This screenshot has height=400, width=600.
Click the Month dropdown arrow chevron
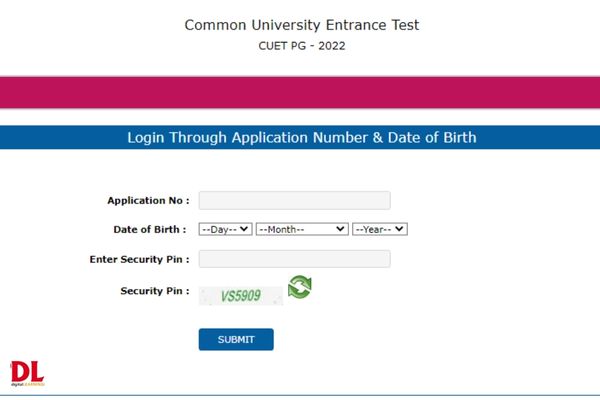tap(340, 229)
